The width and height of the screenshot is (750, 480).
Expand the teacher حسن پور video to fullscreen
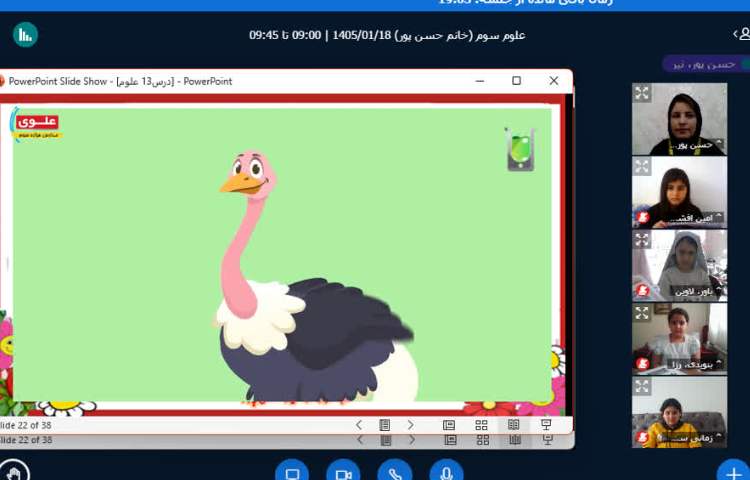pyautogui.click(x=642, y=93)
